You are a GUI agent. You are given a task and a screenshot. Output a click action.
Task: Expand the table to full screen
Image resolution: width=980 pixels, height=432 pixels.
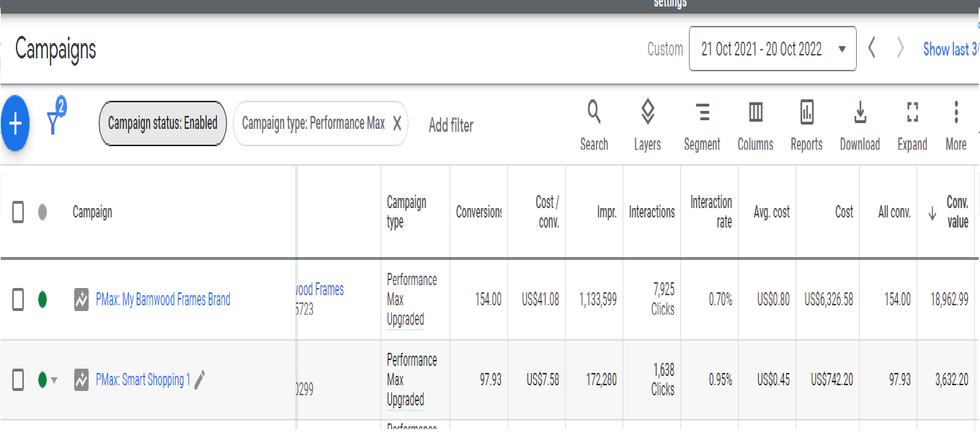pyautogui.click(x=912, y=125)
